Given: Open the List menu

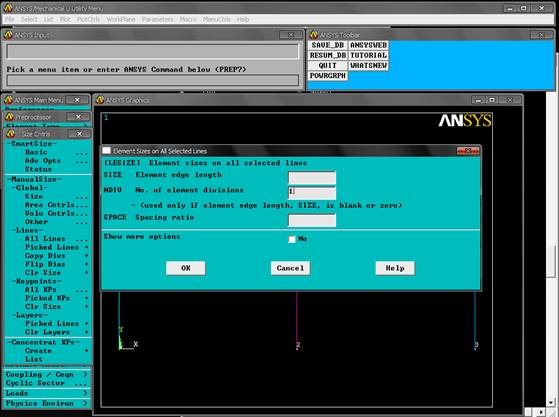Looking at the screenshot, I should [x=48, y=20].
